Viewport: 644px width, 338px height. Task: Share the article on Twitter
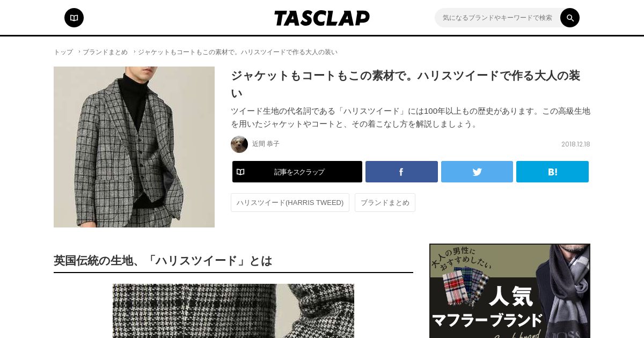point(477,172)
